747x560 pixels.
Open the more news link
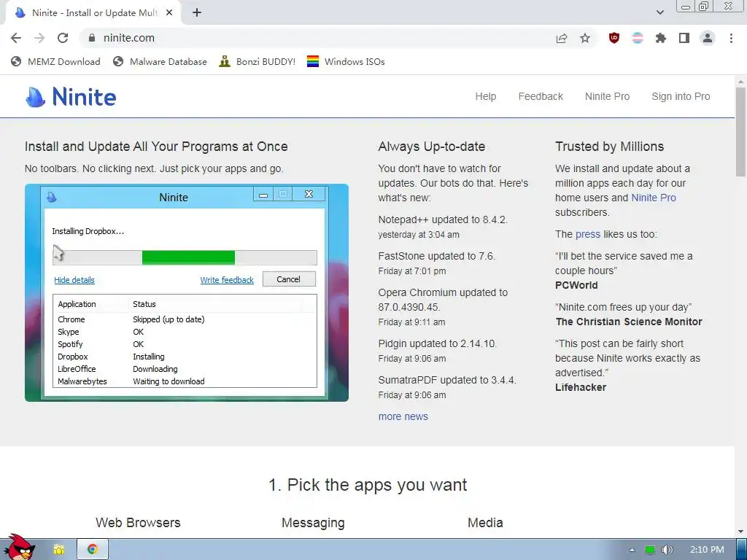(x=403, y=416)
